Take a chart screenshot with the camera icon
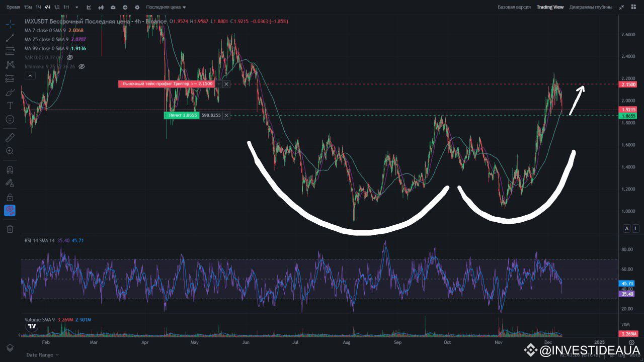Screen dimensions: 644x362 [x=113, y=8]
